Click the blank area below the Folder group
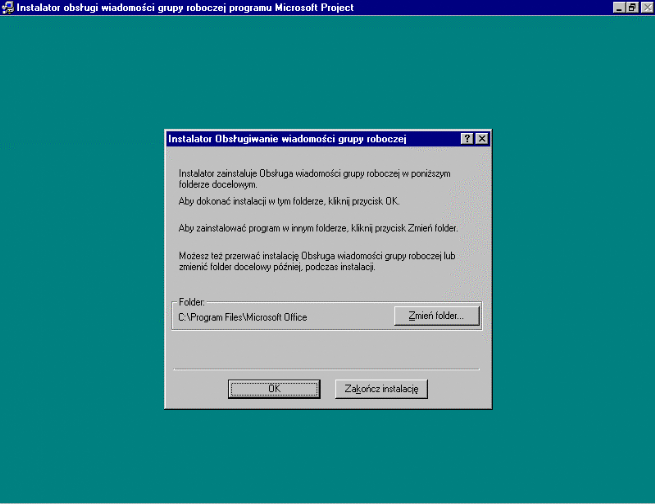655x504 pixels. click(x=326, y=349)
